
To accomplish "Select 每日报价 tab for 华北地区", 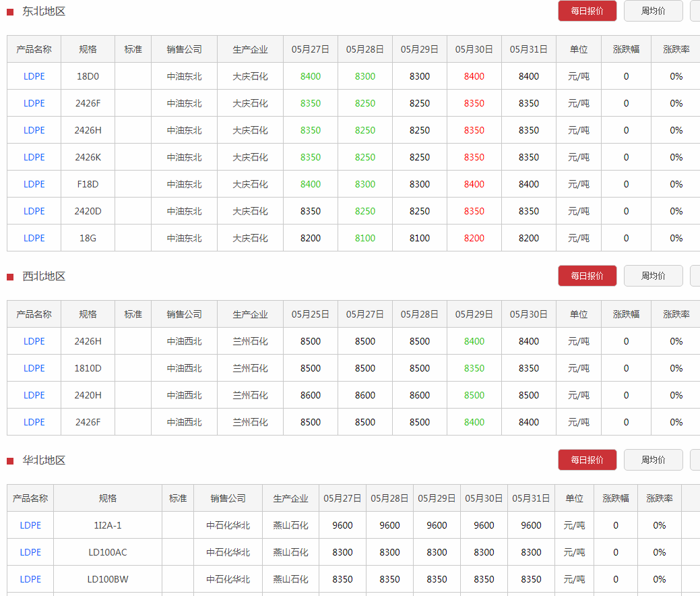I will (587, 460).
